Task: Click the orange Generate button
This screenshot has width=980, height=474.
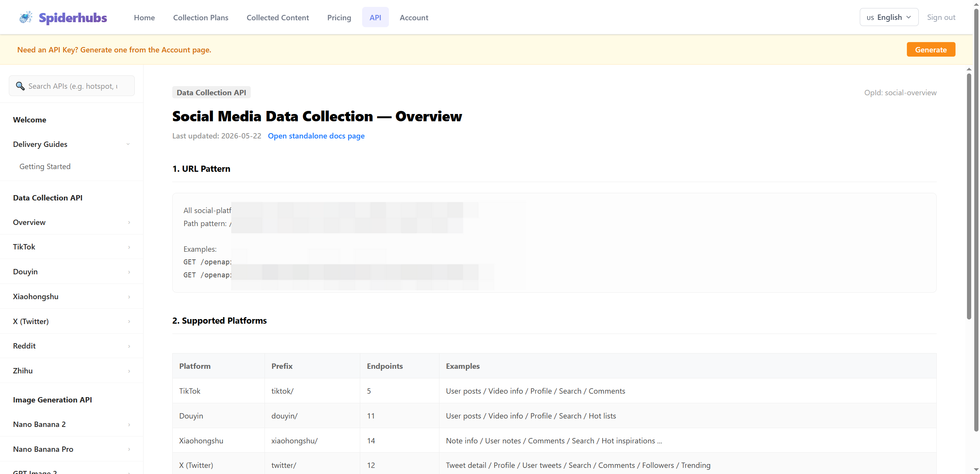Action: (931, 50)
